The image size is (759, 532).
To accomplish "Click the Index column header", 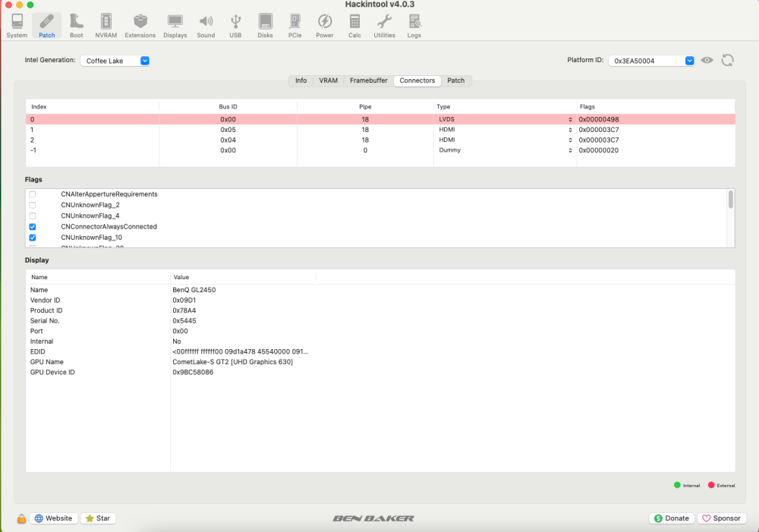I will coord(93,106).
